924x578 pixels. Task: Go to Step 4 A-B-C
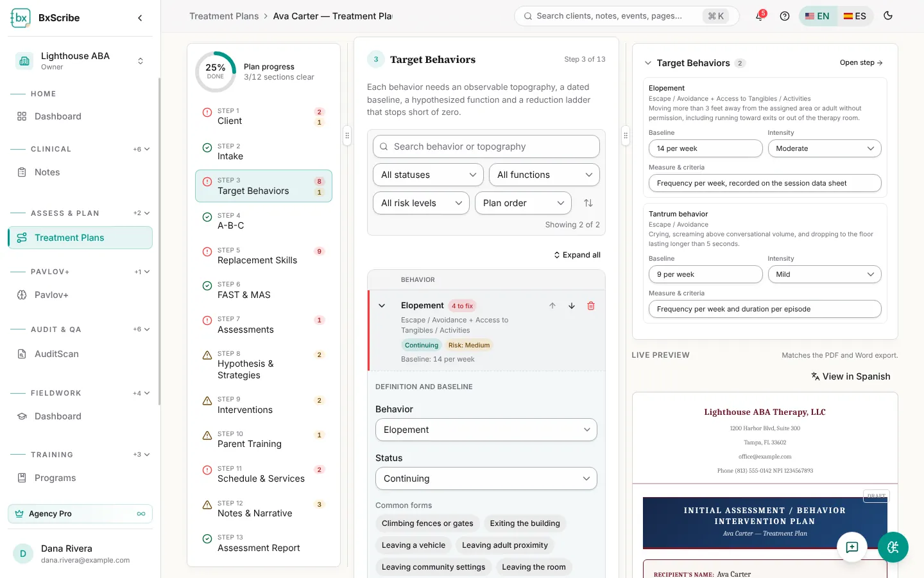pyautogui.click(x=264, y=221)
